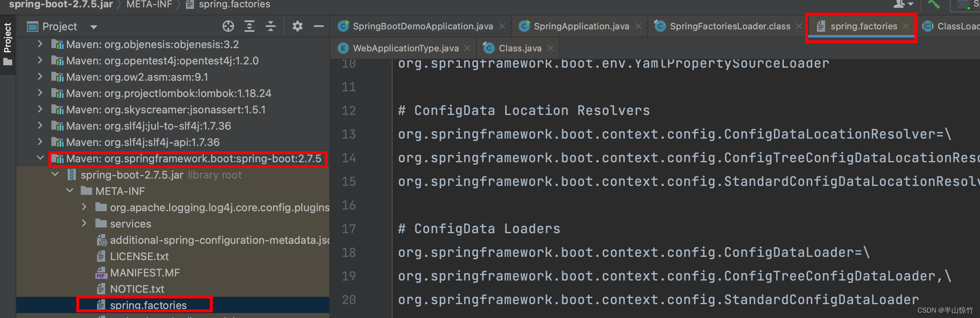Collapse Maven: spring-boot:2.7.5 library node
The width and height of the screenshot is (980, 318).
40,158
